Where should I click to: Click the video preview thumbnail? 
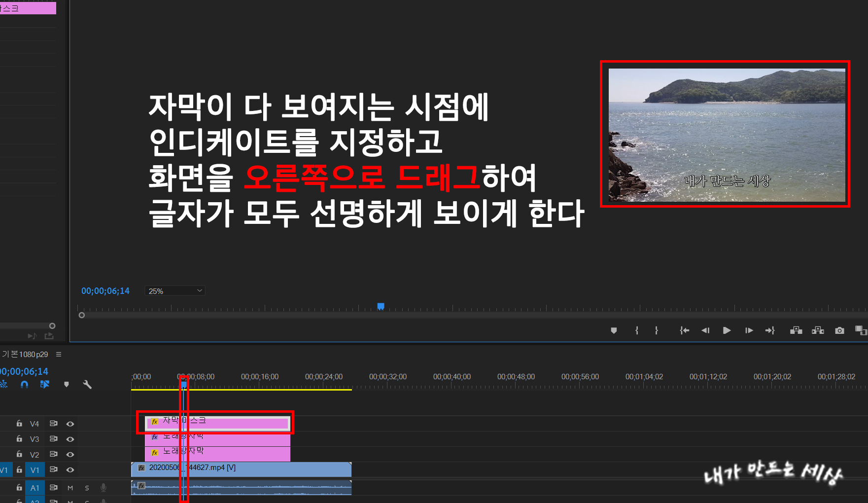click(x=727, y=135)
